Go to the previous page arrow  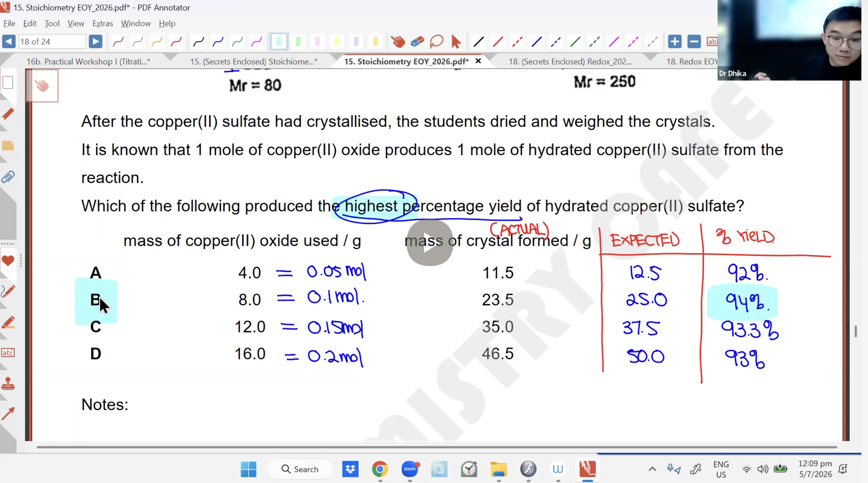9,41
